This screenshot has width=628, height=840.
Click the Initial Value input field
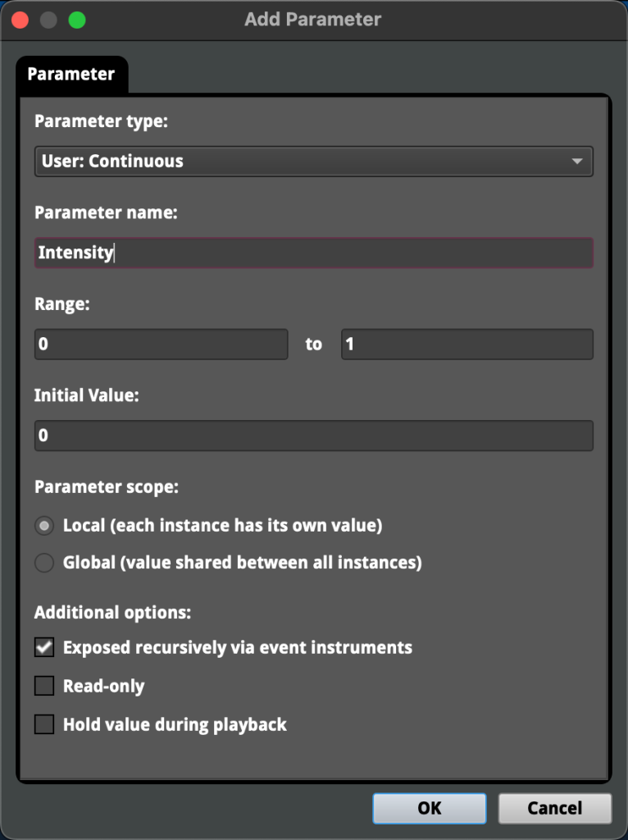313,436
